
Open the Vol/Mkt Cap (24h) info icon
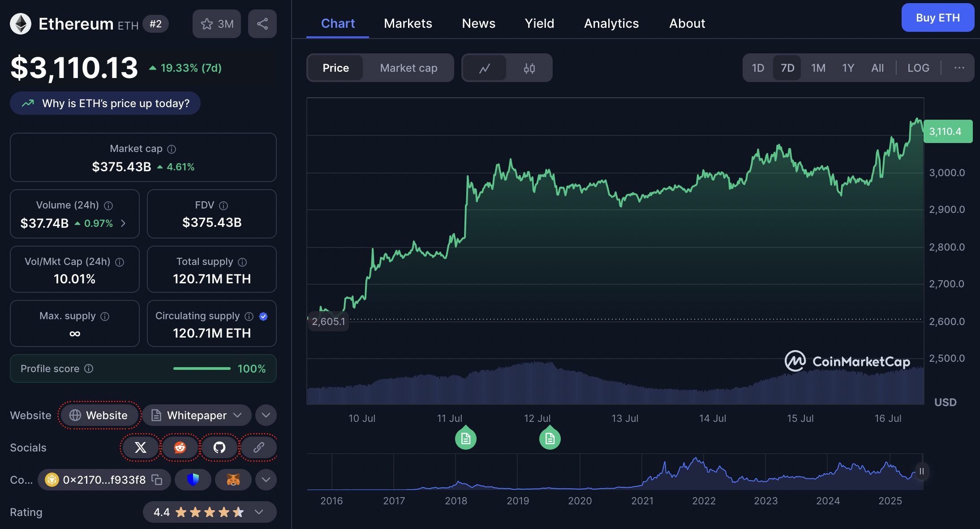[120, 262]
